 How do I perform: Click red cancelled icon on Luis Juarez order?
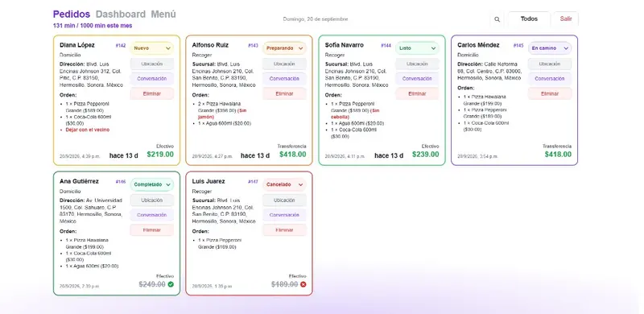303,284
